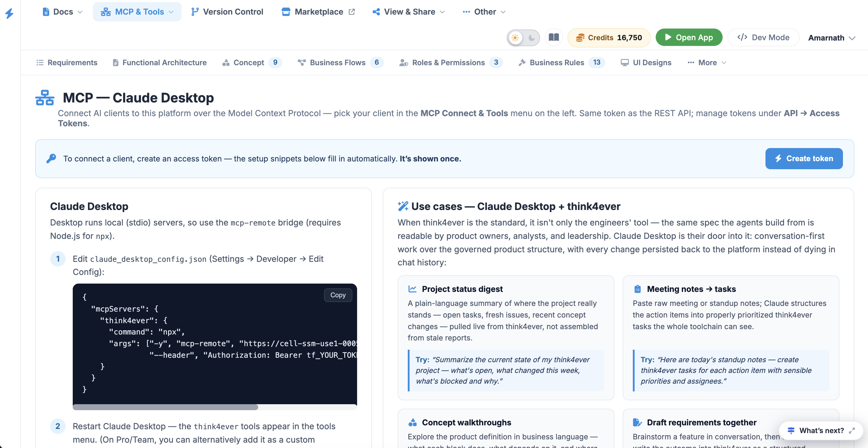Click the Credits coins stack icon
This screenshot has width=868, height=448.
(x=580, y=38)
